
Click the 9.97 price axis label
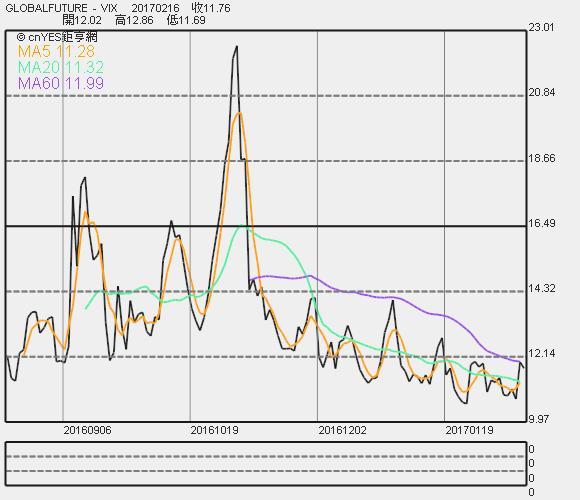click(540, 419)
